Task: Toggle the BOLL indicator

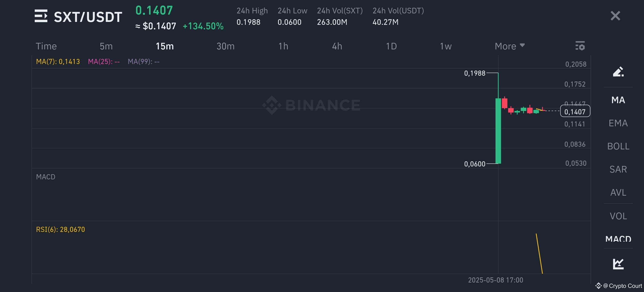Action: pos(618,146)
